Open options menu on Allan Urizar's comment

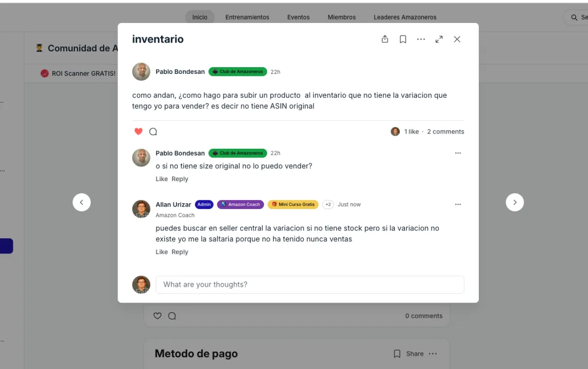(458, 205)
